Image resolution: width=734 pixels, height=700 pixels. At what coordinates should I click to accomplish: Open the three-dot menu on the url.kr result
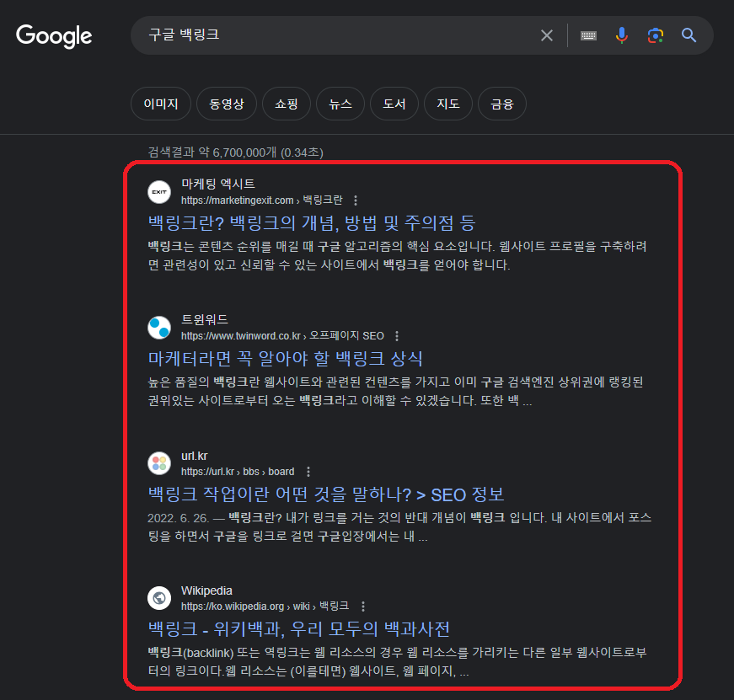coord(308,471)
